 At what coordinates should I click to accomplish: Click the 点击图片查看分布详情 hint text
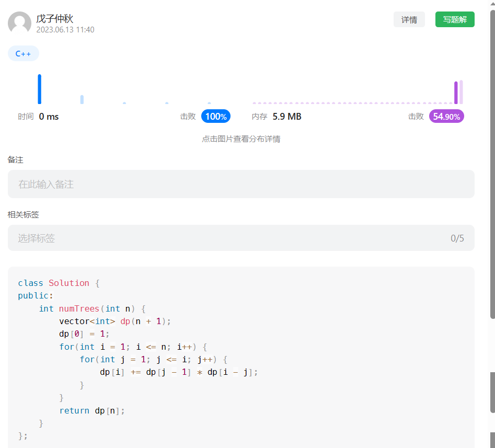(241, 139)
